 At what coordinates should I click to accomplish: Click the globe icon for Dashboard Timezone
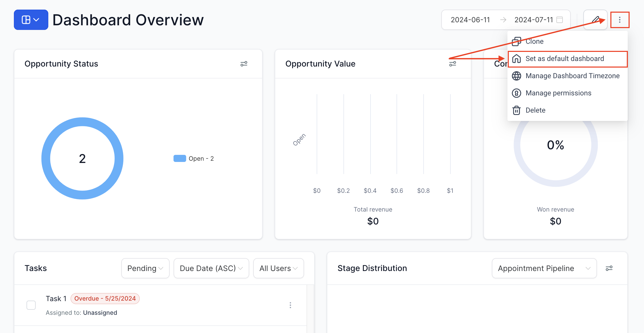(516, 76)
